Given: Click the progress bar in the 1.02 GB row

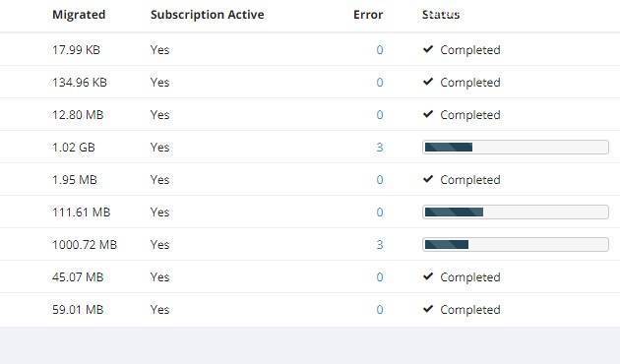Looking at the screenshot, I should click(516, 147).
